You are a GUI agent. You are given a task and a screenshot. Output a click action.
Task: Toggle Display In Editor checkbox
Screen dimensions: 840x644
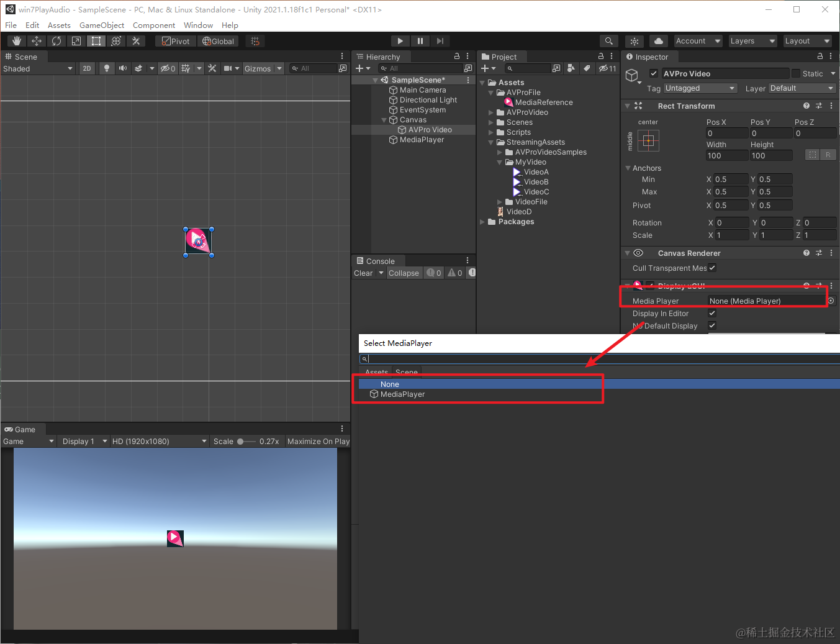coord(712,313)
